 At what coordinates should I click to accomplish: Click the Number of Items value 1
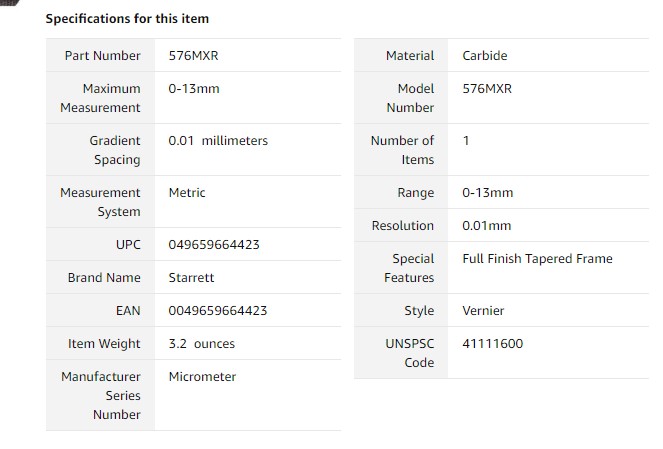pyautogui.click(x=466, y=141)
